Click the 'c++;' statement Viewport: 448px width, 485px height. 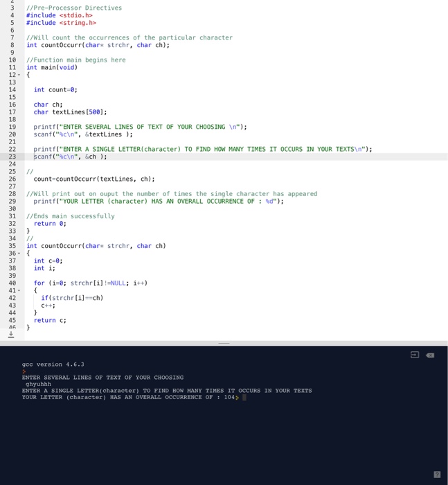point(48,306)
